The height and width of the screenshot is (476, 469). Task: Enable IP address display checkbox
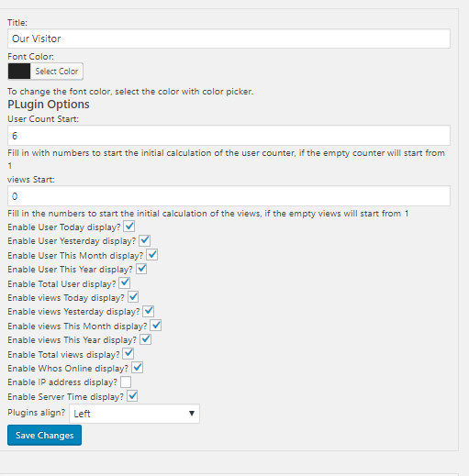pyautogui.click(x=126, y=382)
